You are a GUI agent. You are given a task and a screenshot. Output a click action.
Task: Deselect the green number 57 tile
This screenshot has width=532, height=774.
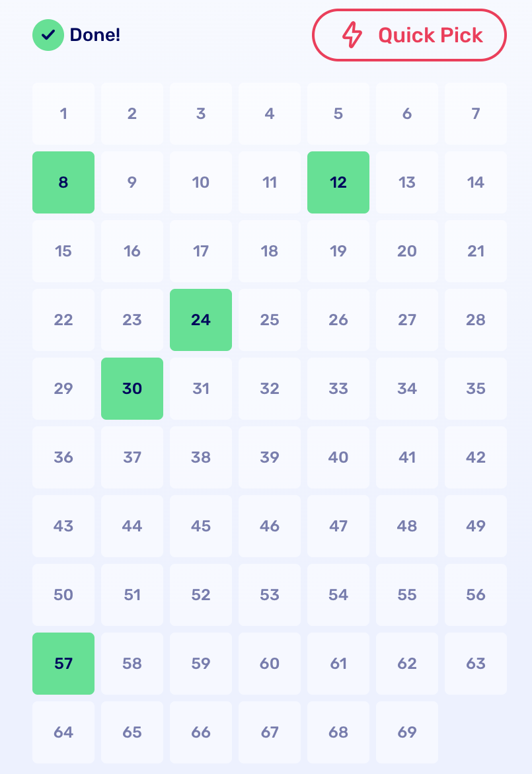coord(63,664)
